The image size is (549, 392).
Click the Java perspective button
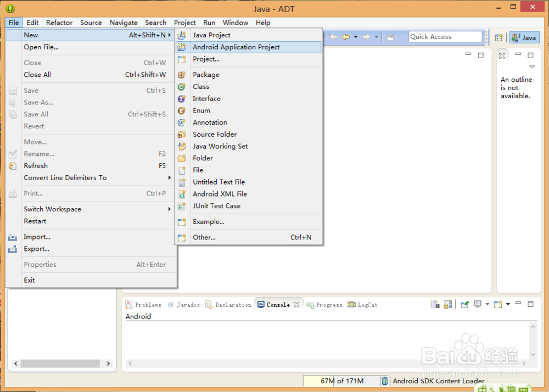524,37
